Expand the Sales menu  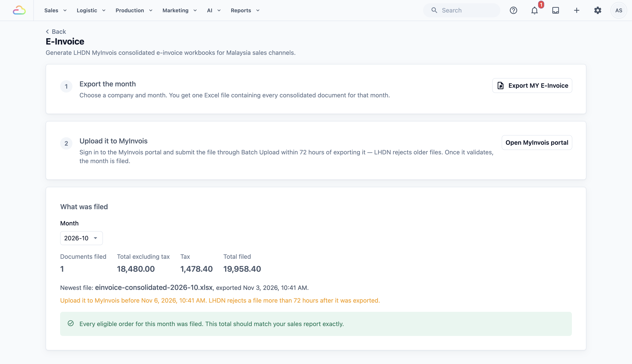55,10
